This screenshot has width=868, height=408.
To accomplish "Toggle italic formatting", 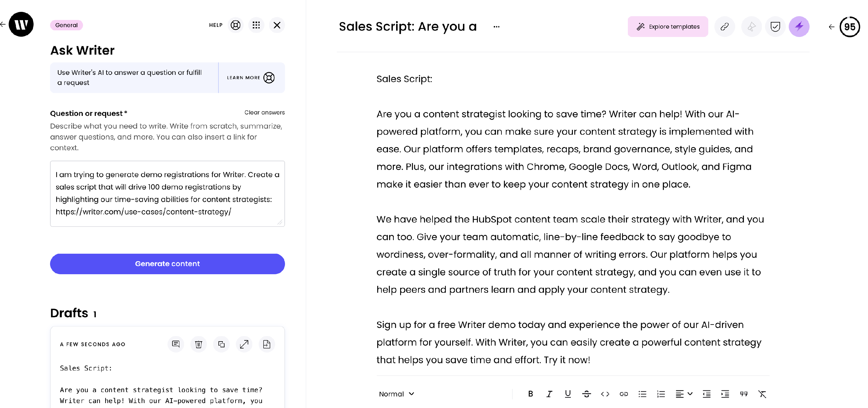I will (549, 394).
